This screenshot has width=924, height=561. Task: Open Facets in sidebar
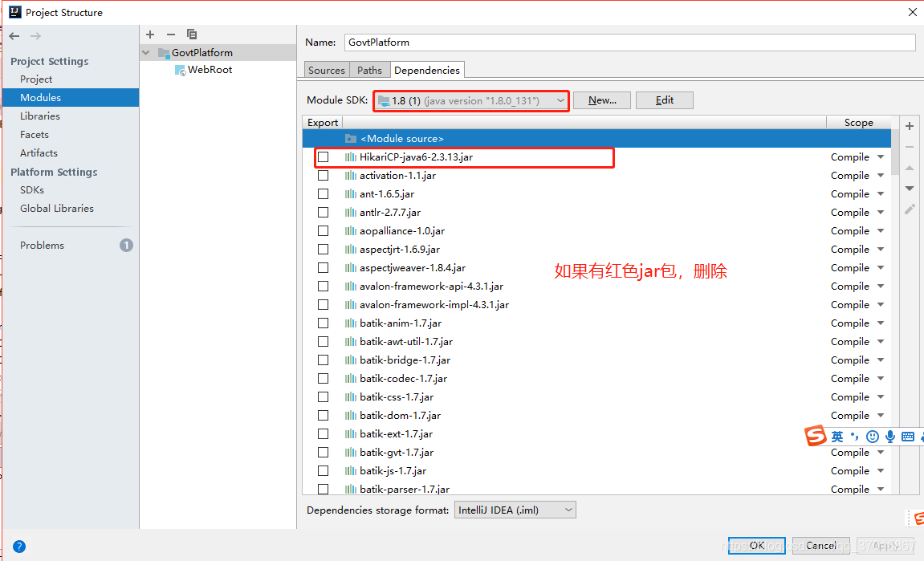click(35, 134)
